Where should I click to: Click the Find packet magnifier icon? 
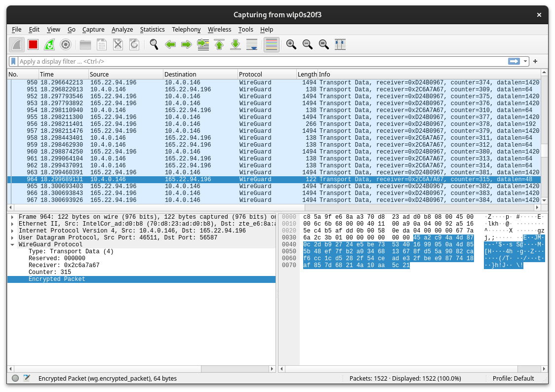tap(154, 44)
